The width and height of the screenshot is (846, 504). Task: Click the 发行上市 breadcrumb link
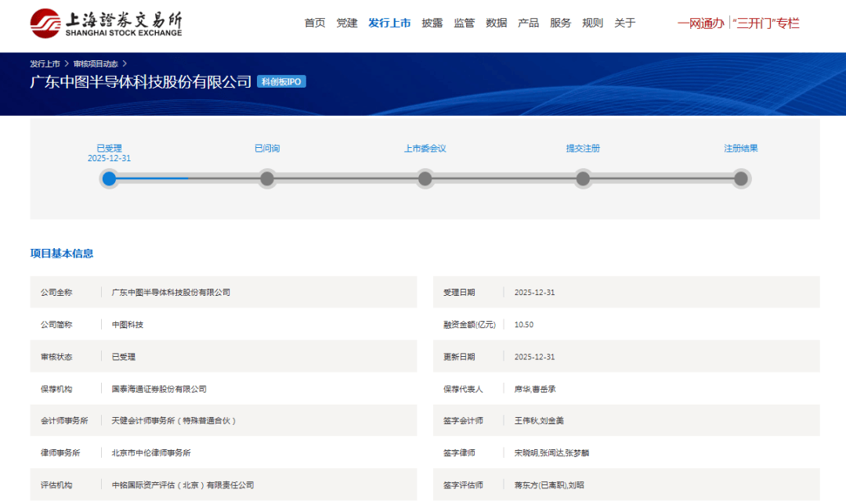tap(45, 63)
